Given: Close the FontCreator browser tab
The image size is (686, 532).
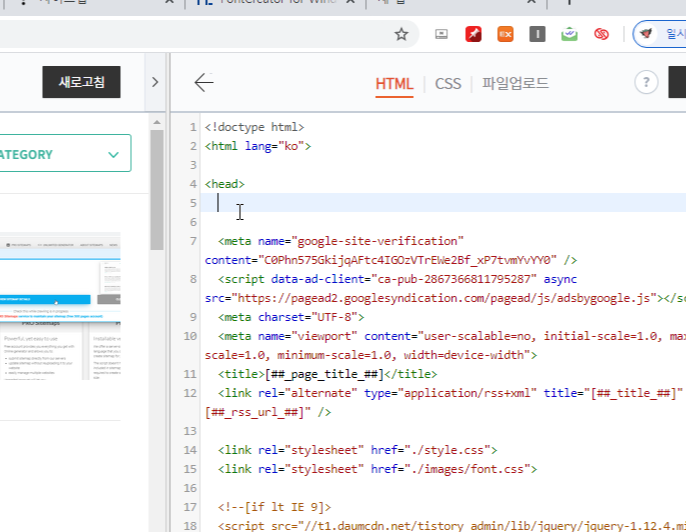Looking at the screenshot, I should tap(350, 2).
